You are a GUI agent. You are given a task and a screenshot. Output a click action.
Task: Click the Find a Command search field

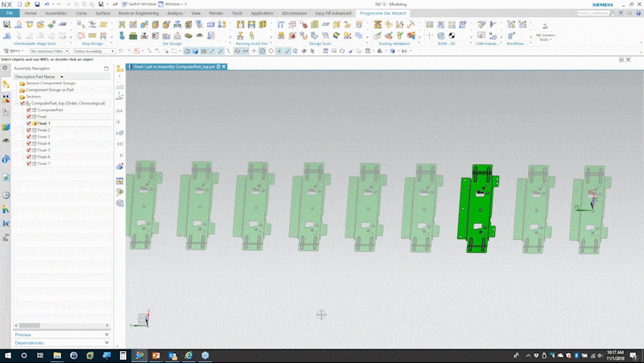coord(596,13)
